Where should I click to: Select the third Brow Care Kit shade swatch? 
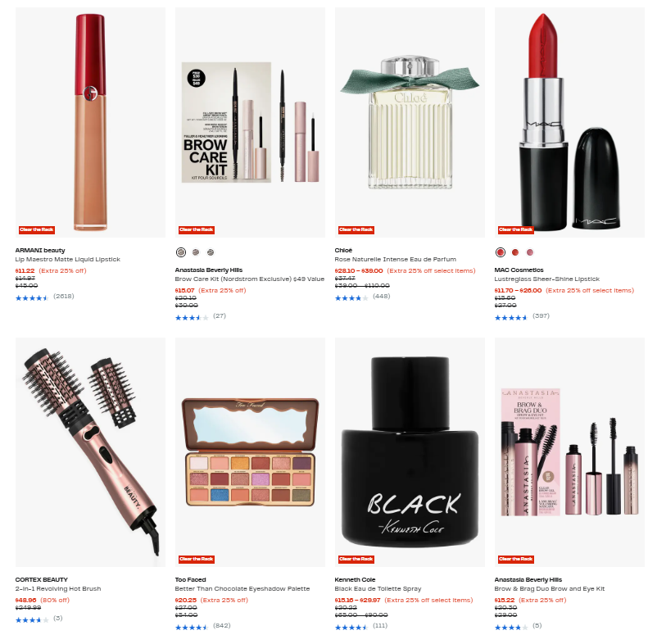[211, 252]
